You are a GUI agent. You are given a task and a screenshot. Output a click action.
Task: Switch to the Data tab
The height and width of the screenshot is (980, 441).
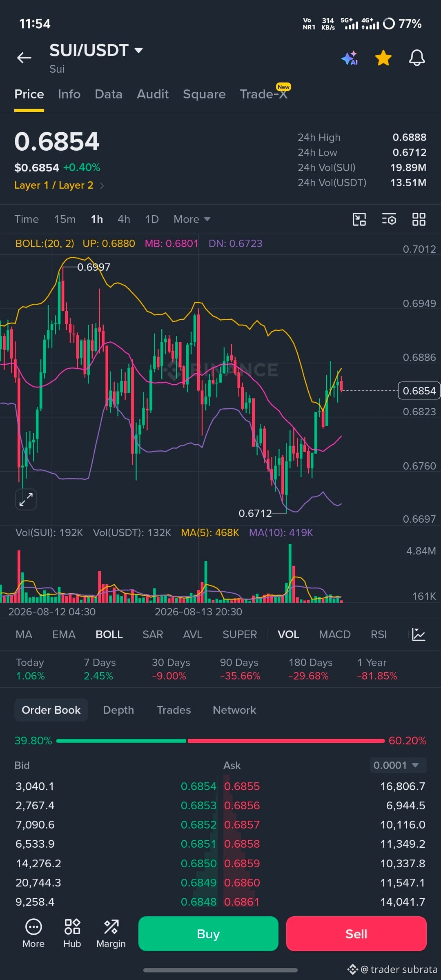coord(109,94)
